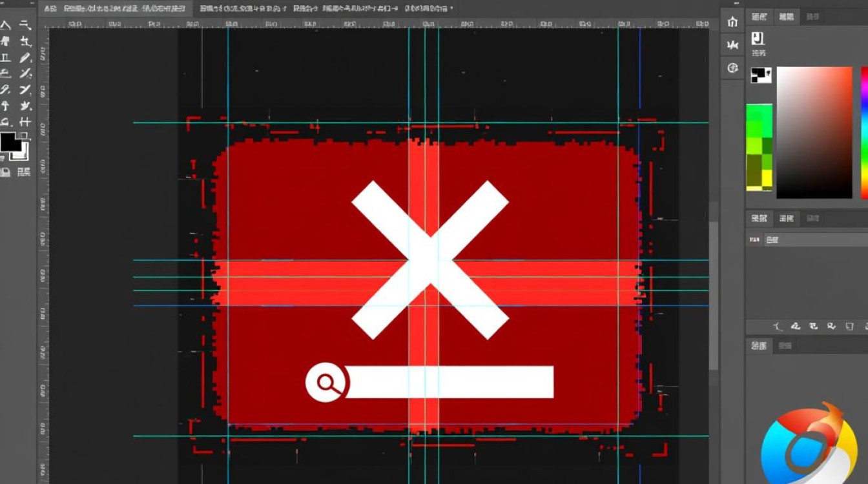Viewport: 868px width, 484px height.
Task: Open the first document tab above the canvas
Action: click(50, 9)
